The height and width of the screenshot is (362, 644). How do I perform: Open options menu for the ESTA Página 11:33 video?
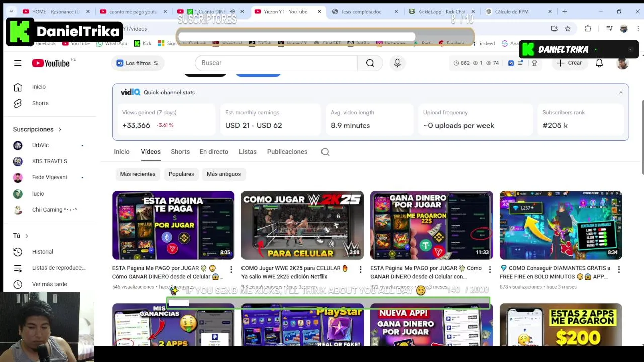pyautogui.click(x=490, y=270)
